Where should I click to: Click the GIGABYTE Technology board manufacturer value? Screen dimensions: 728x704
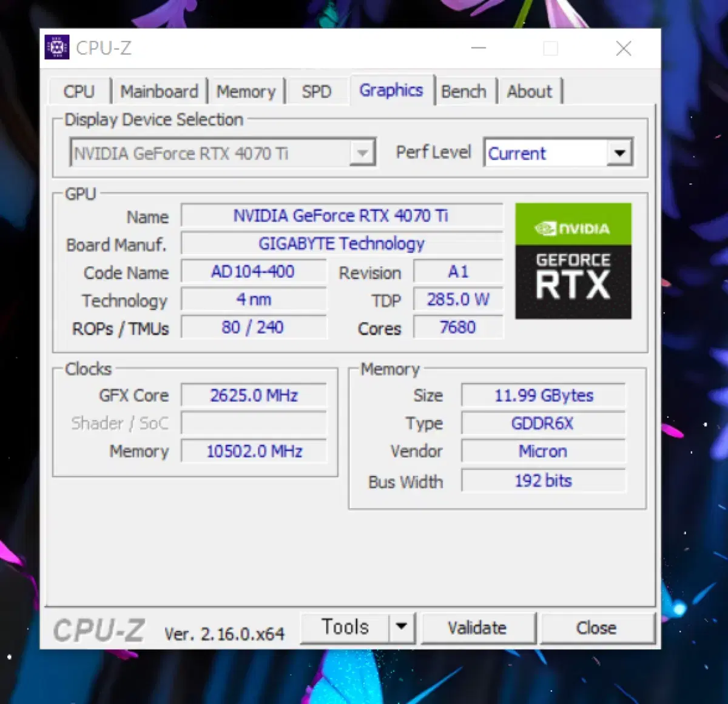[342, 244]
